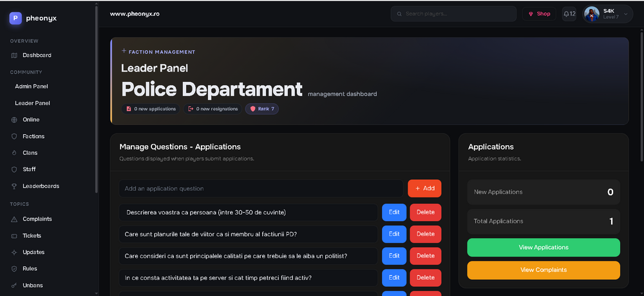Click the trophy icon for Leaderboards
This screenshot has width=644, height=296.
(x=14, y=186)
